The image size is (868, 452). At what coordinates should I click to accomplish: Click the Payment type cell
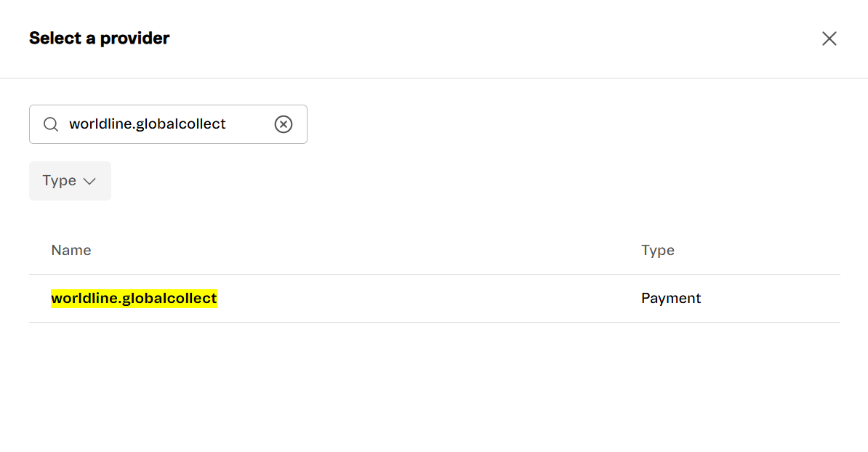[671, 298]
